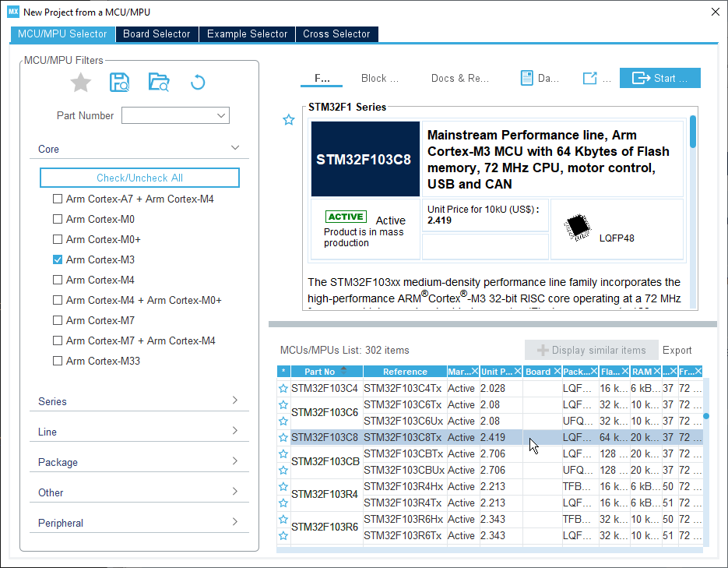The width and height of the screenshot is (728, 568).
Task: Open the Part Number combo box
Action: (x=175, y=115)
